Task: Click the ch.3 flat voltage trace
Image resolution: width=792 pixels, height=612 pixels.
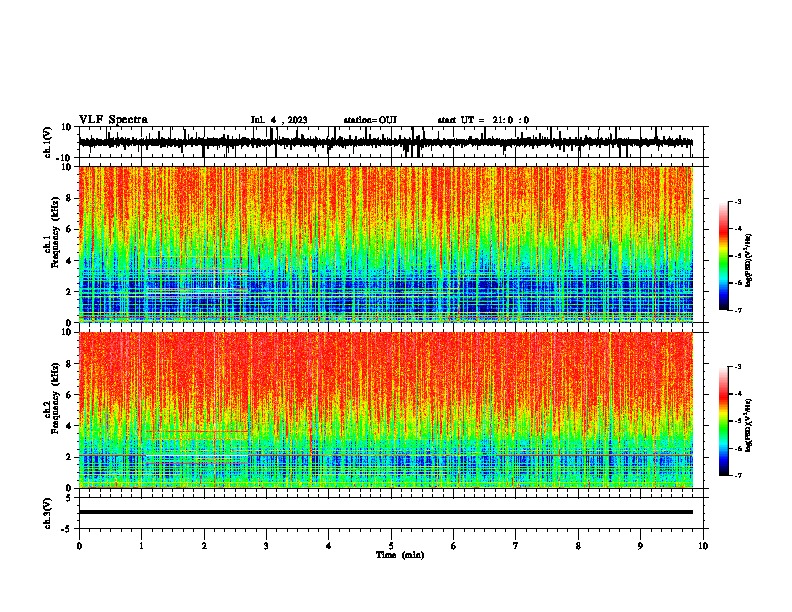Action: pos(386,512)
